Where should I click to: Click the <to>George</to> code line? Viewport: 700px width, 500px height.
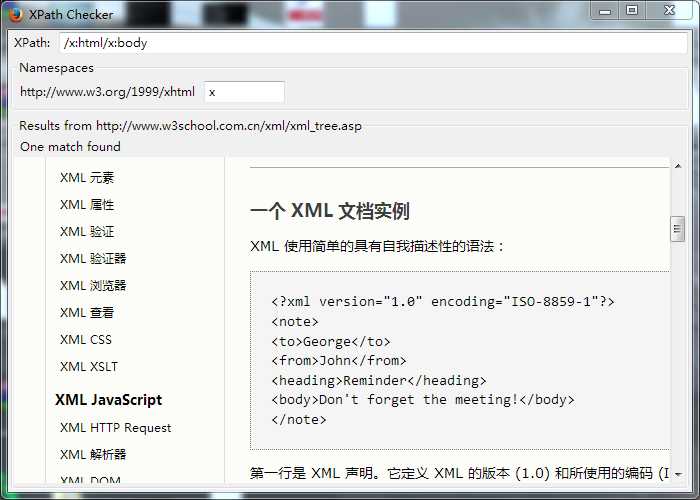coord(331,342)
